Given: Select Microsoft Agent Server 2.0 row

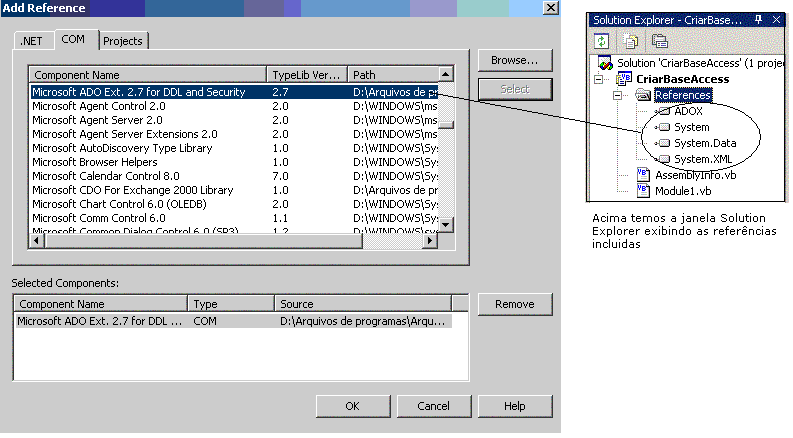Looking at the screenshot, I should point(234,120).
